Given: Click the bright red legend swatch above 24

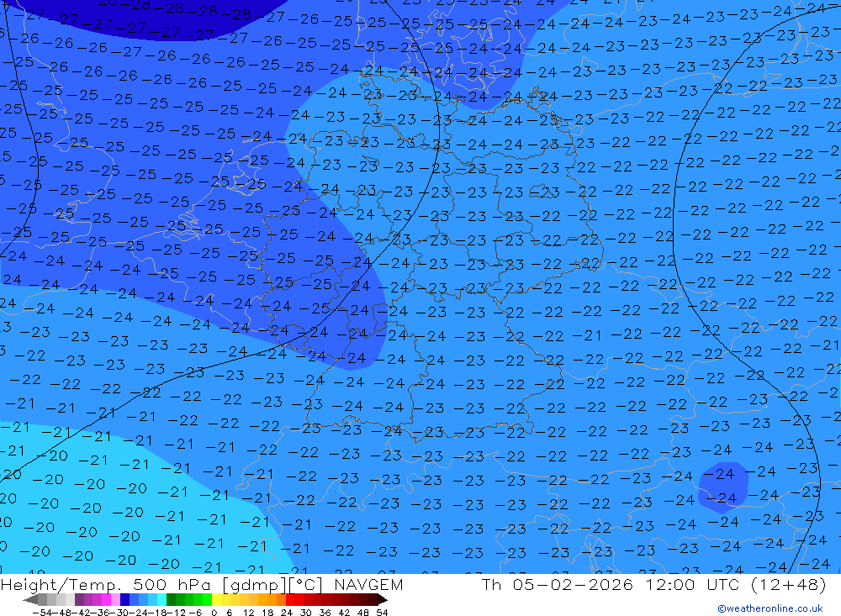Looking at the screenshot, I should pos(290,600).
